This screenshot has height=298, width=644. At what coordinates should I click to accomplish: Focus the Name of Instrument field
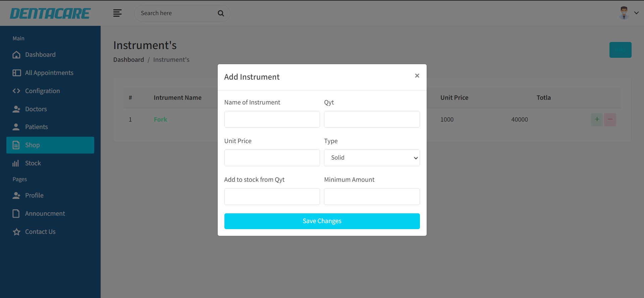tap(272, 119)
